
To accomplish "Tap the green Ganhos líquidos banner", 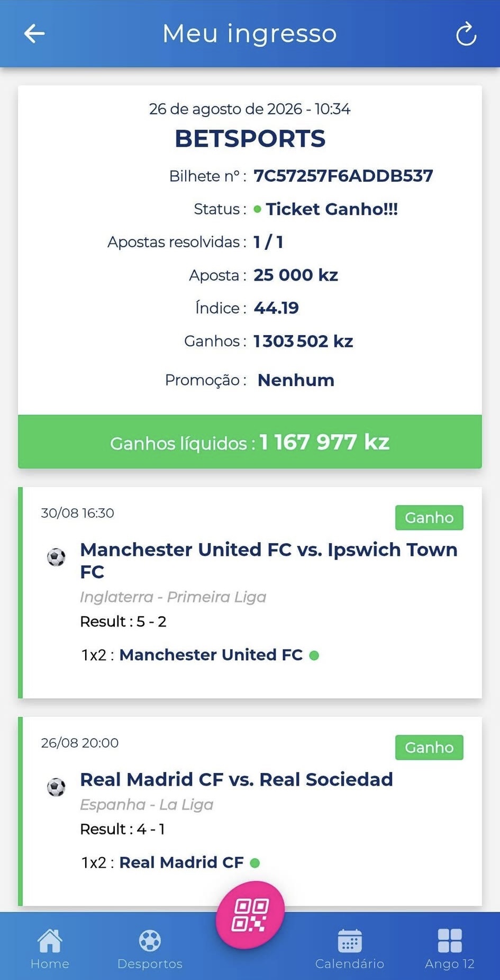I will [x=250, y=442].
